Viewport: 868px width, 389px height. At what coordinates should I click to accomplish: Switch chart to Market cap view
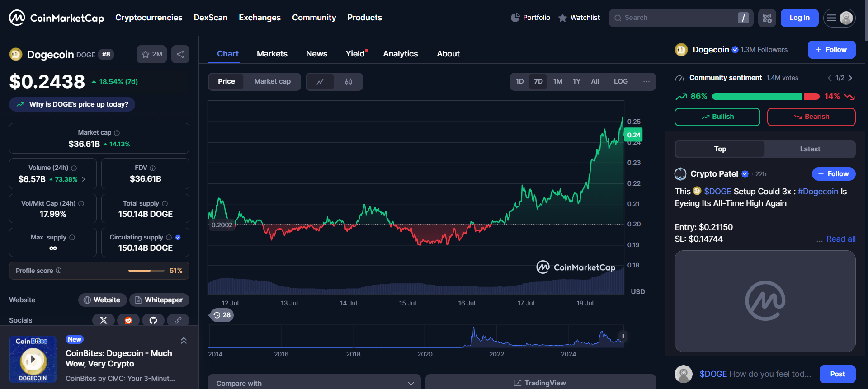pos(272,82)
